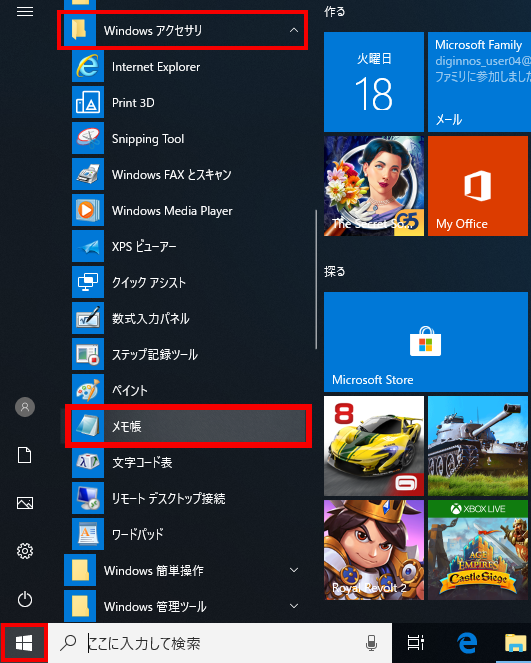Open the calendar tile showing 火曜日 18
Image resolution: width=531 pixels, height=663 pixels.
[x=374, y=82]
